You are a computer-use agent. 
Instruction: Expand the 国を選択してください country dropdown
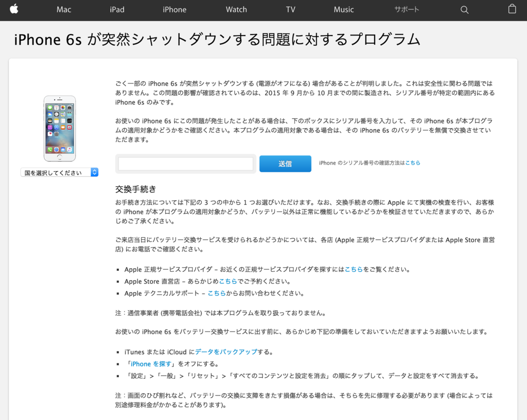[x=60, y=172]
